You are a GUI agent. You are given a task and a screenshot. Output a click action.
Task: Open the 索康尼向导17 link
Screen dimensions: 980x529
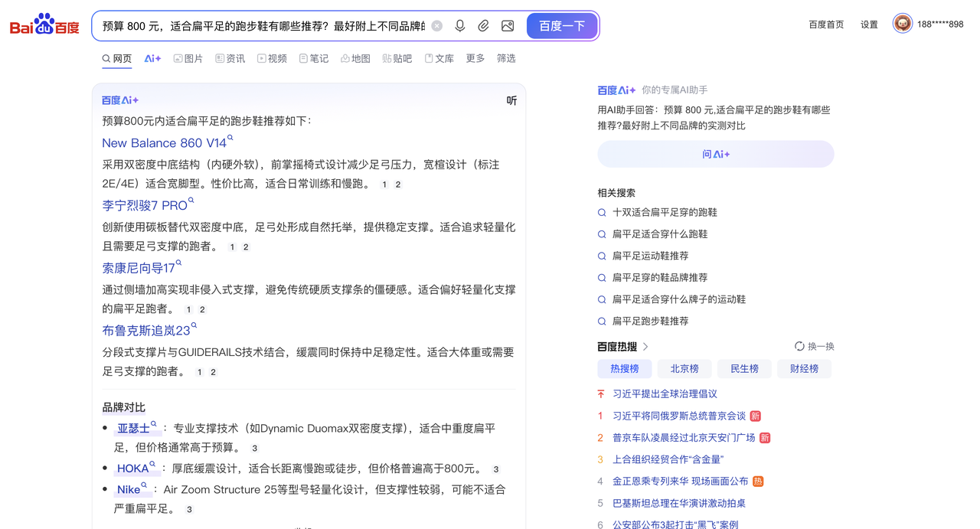(139, 268)
